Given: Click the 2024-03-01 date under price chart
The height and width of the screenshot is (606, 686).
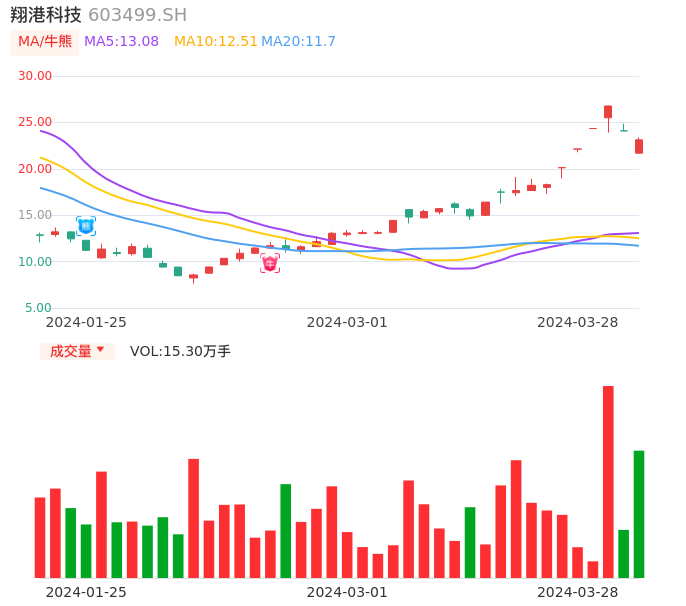Looking at the screenshot, I should pos(347,322).
